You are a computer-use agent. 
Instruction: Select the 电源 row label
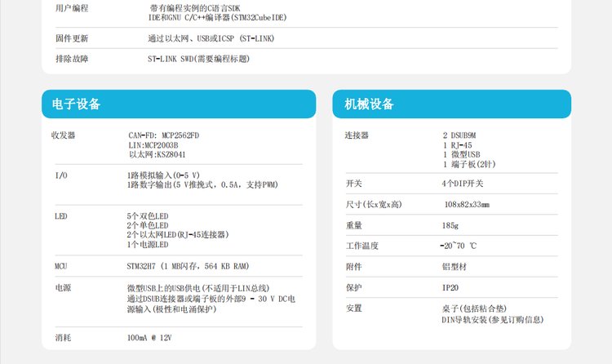(63, 288)
